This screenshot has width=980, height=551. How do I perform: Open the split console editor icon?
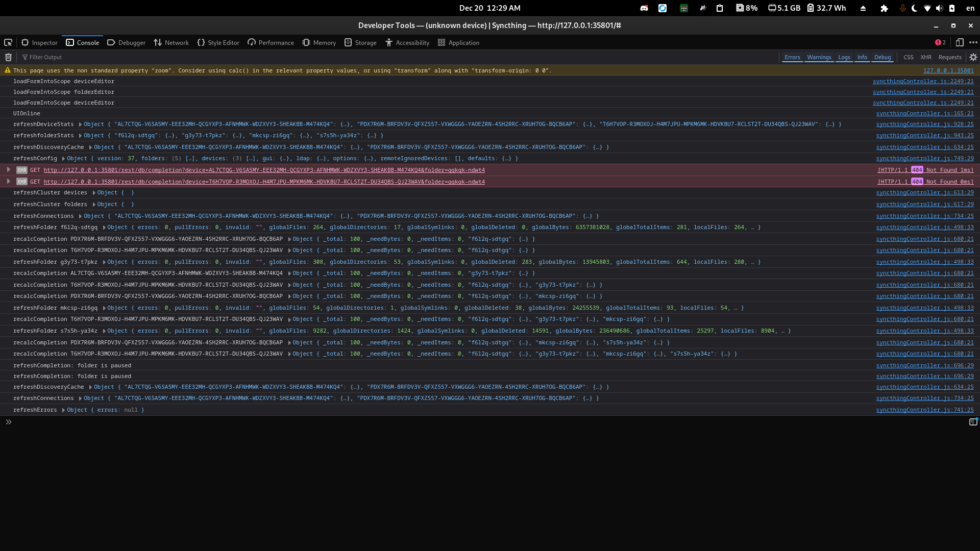(x=973, y=422)
